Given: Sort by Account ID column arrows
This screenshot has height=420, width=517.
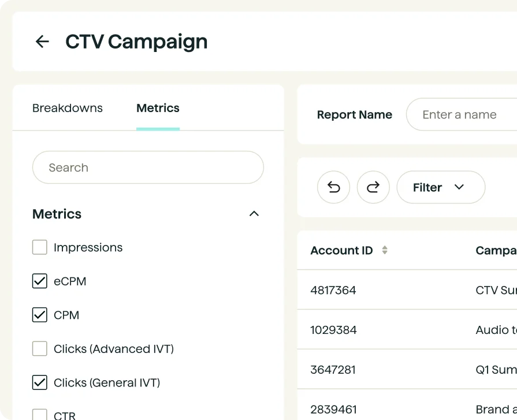Looking at the screenshot, I should [385, 250].
